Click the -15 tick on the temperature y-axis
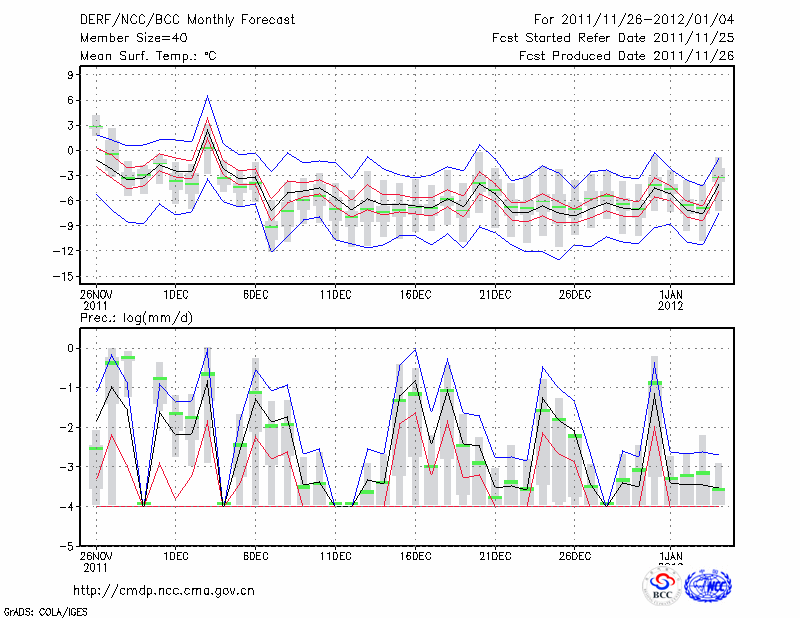This screenshot has width=800, height=618. click(67, 276)
